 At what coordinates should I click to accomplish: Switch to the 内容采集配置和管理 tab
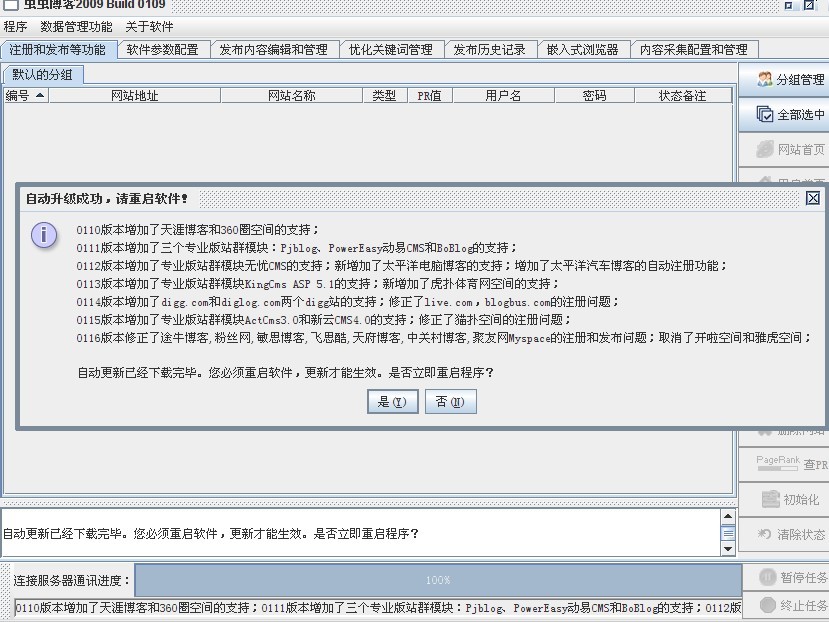tap(694, 50)
